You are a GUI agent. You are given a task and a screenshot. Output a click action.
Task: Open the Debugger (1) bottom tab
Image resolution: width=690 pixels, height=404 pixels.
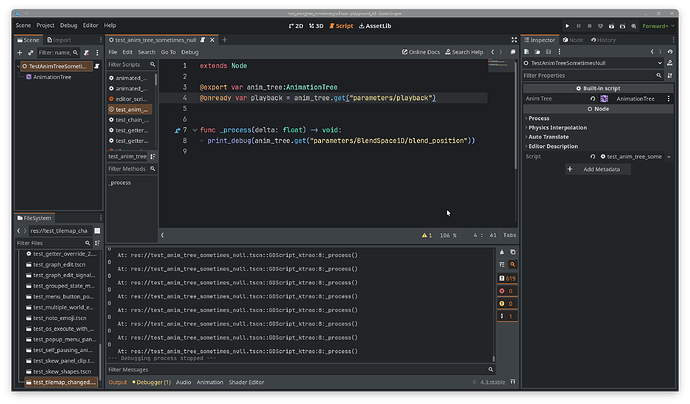151,382
